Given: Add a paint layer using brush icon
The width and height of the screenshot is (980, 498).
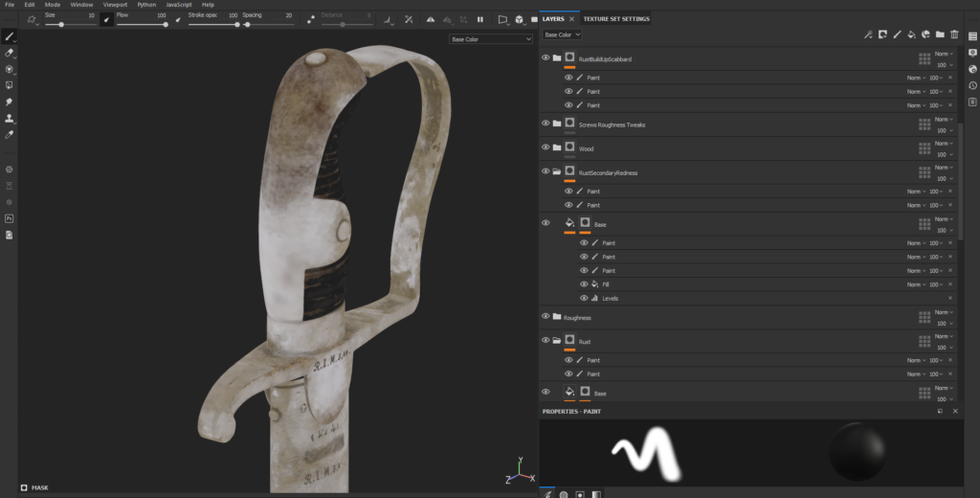Looking at the screenshot, I should coord(897,34).
